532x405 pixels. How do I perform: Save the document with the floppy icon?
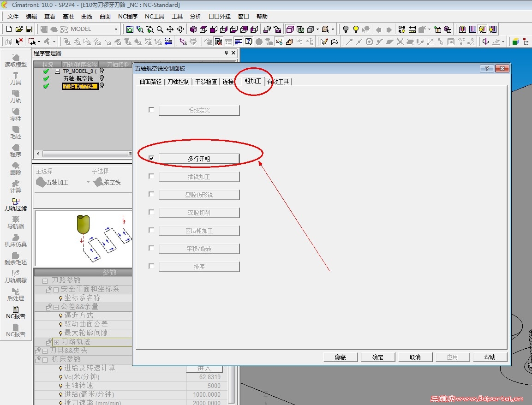[x=29, y=29]
